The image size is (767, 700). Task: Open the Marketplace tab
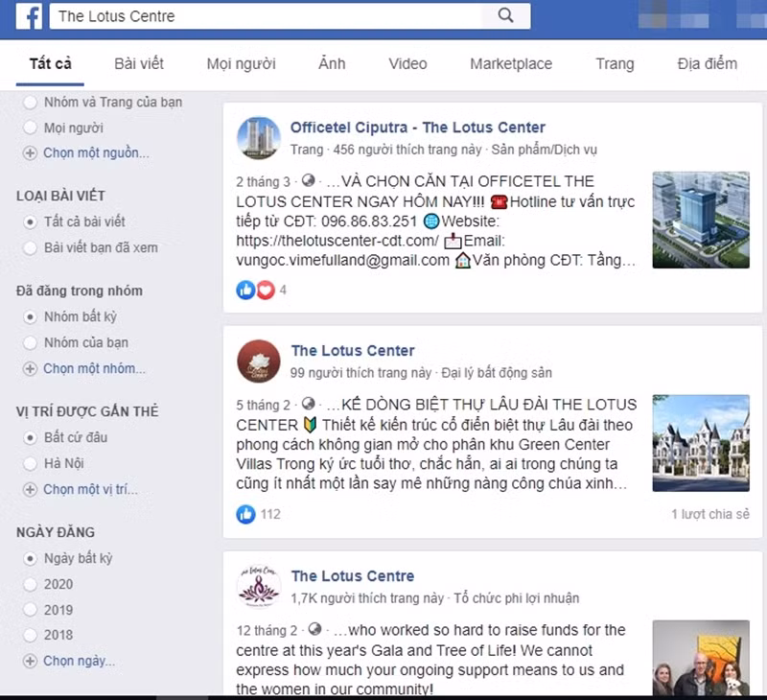coord(511,63)
